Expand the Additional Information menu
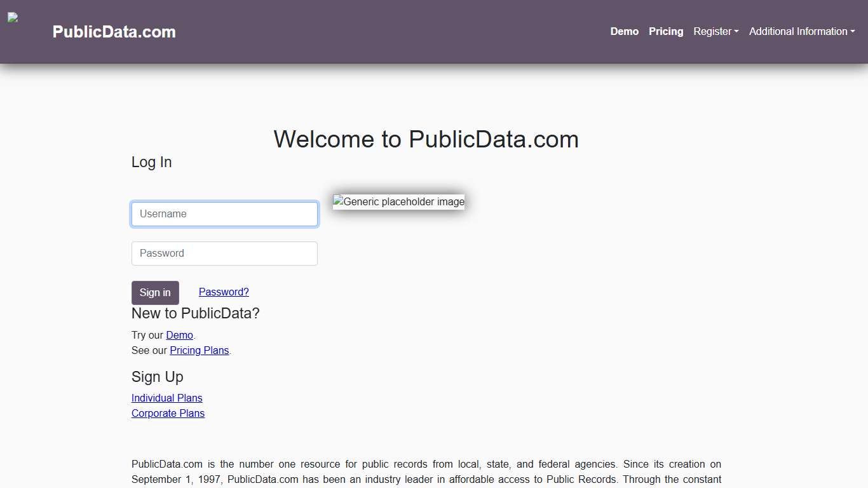The height and width of the screenshot is (488, 868). [801, 31]
